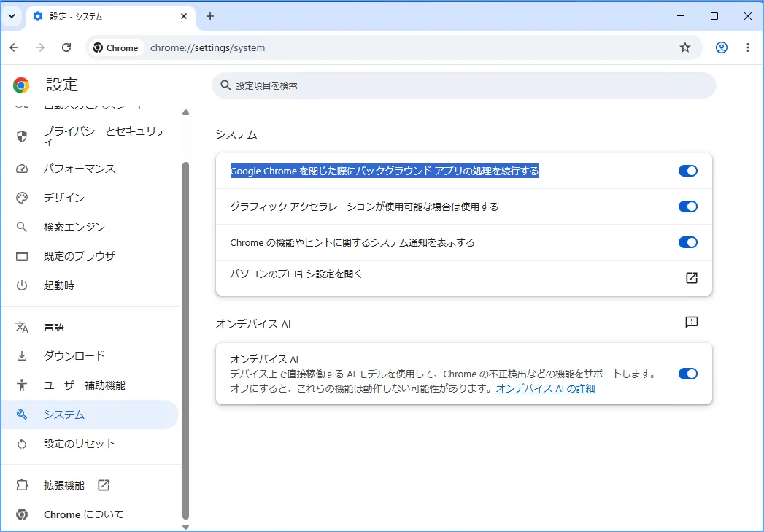Close the 設定 - システム tab
This screenshot has width=764, height=532.
click(x=184, y=16)
